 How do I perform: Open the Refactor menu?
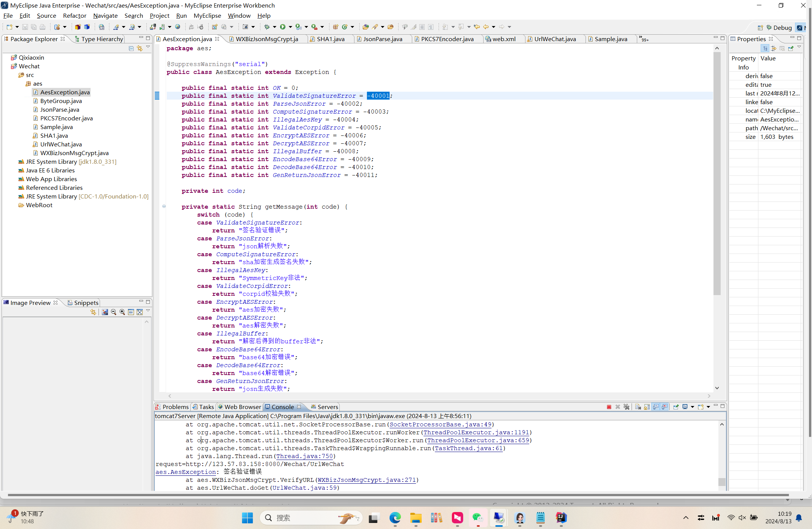point(74,15)
